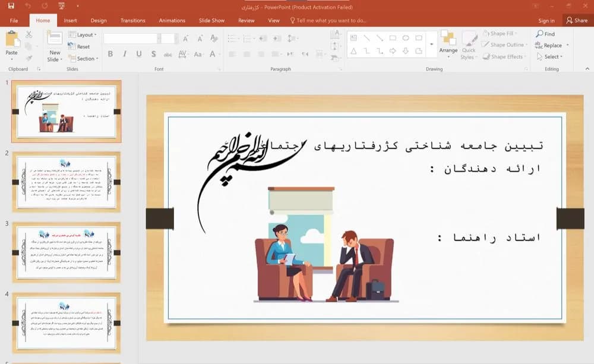Open the Review tab

247,20
